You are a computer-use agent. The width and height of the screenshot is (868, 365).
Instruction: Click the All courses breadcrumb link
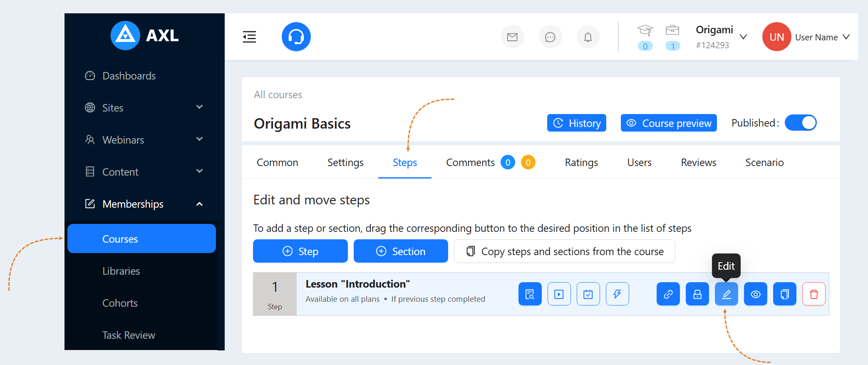[x=278, y=94]
